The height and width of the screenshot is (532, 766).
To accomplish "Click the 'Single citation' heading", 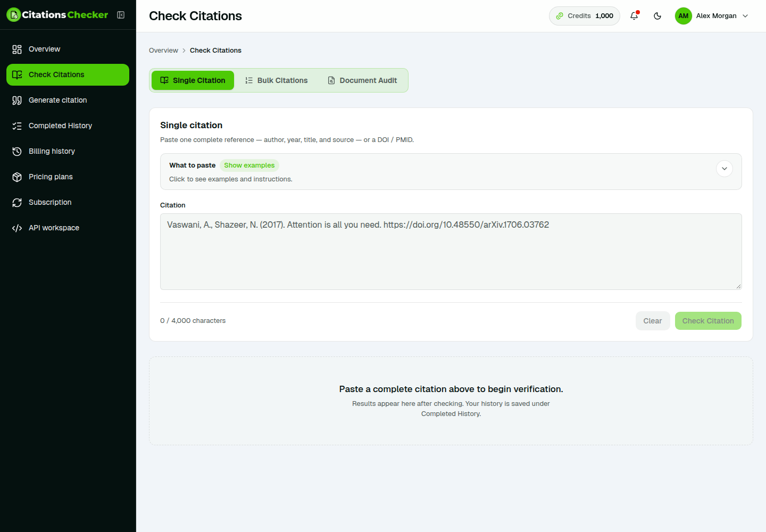I will 191,125.
